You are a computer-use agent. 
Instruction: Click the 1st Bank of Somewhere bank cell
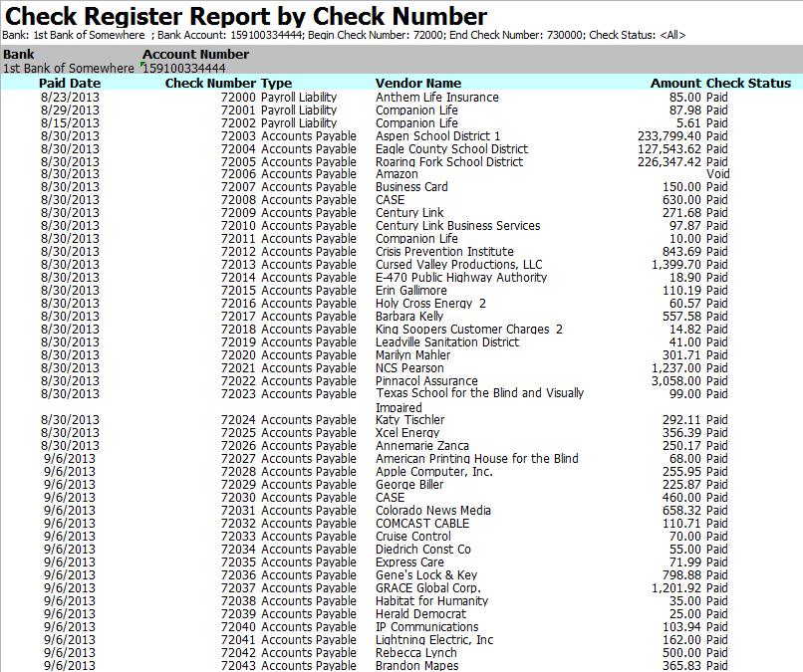tap(68, 69)
